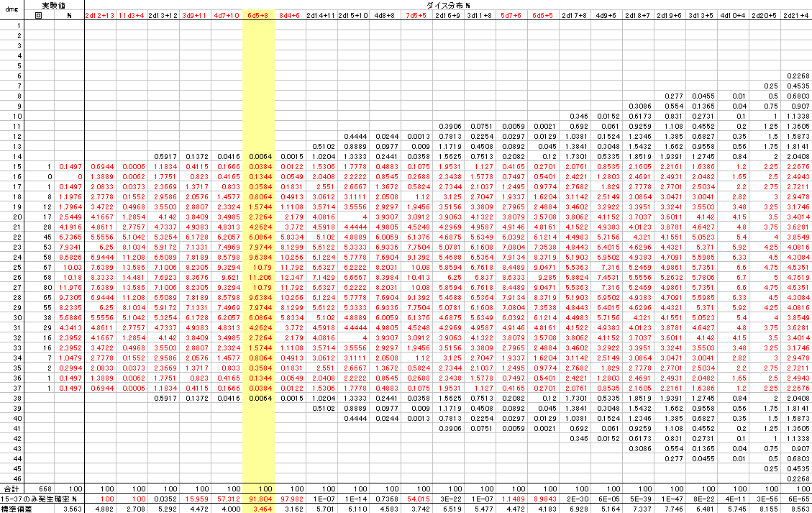Select the 2d15+10 column header
Viewport: 812px width, 513px height.
tap(352, 16)
